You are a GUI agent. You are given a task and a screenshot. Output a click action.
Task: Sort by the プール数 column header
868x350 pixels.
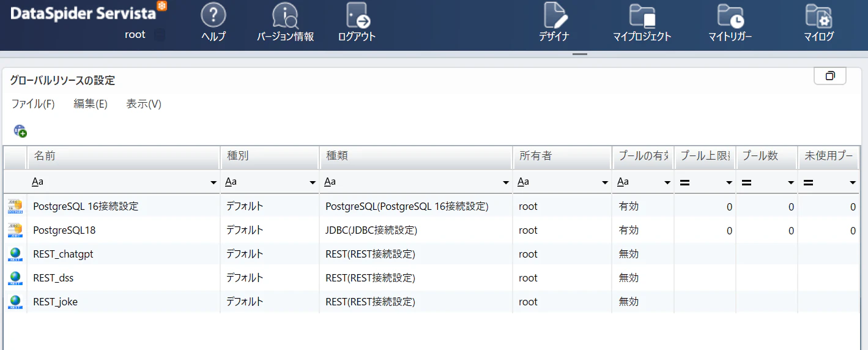click(x=766, y=157)
